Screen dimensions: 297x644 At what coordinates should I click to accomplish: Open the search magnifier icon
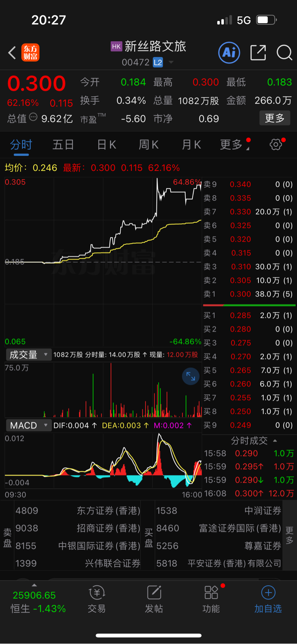284,53
